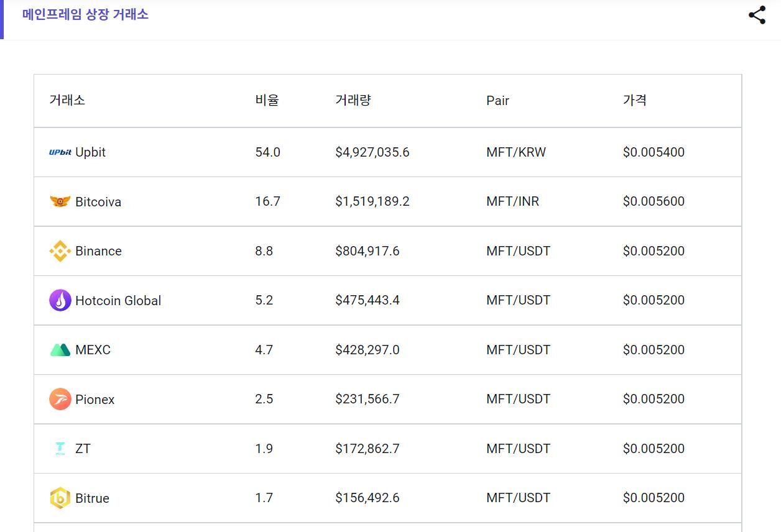Click the Pionex orange logo
The height and width of the screenshot is (532, 781).
coord(60,399)
